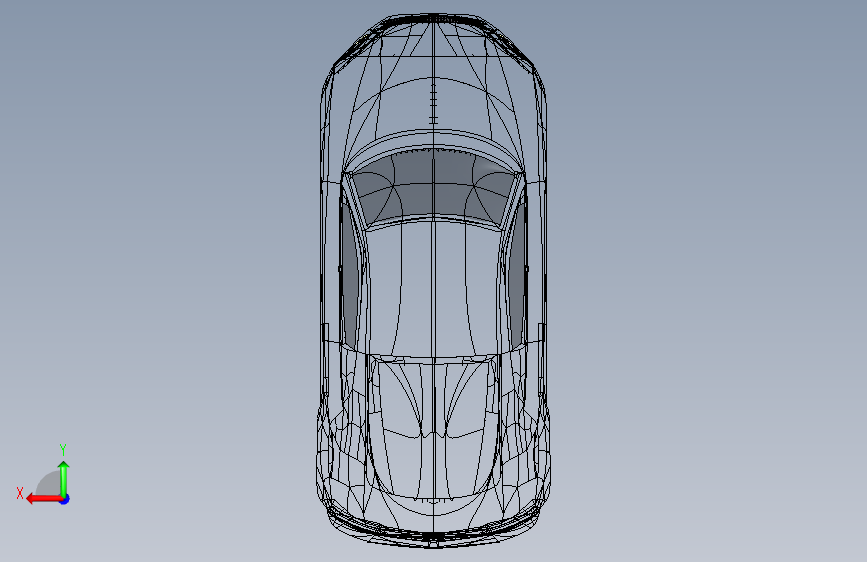
Task: Select the car's right shaded side window
Action: pyautogui.click(x=516, y=277)
